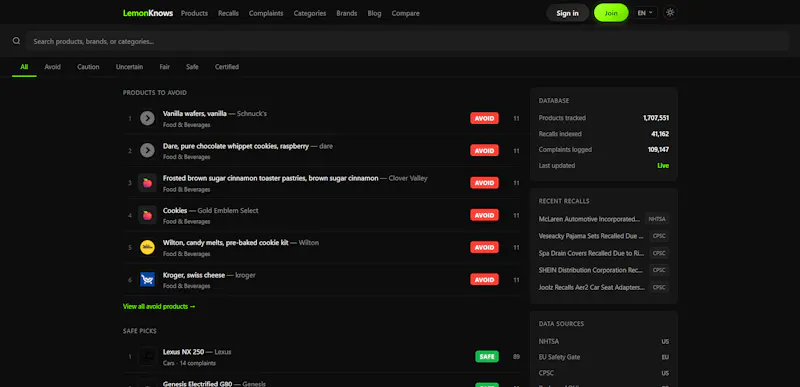Screen dimensions: 800x387
Task: Click SAFE badge on Lexus NX 250 row
Action: pyautogui.click(x=487, y=356)
